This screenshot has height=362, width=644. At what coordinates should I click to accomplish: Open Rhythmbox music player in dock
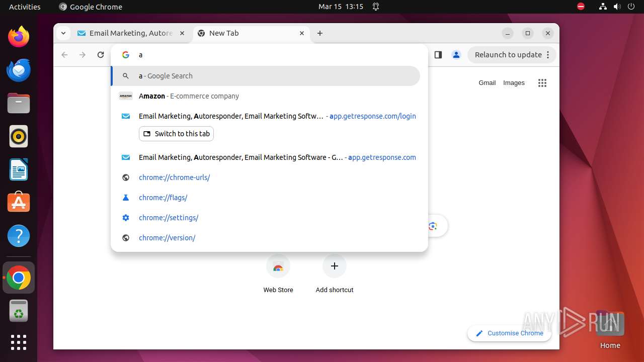click(19, 136)
